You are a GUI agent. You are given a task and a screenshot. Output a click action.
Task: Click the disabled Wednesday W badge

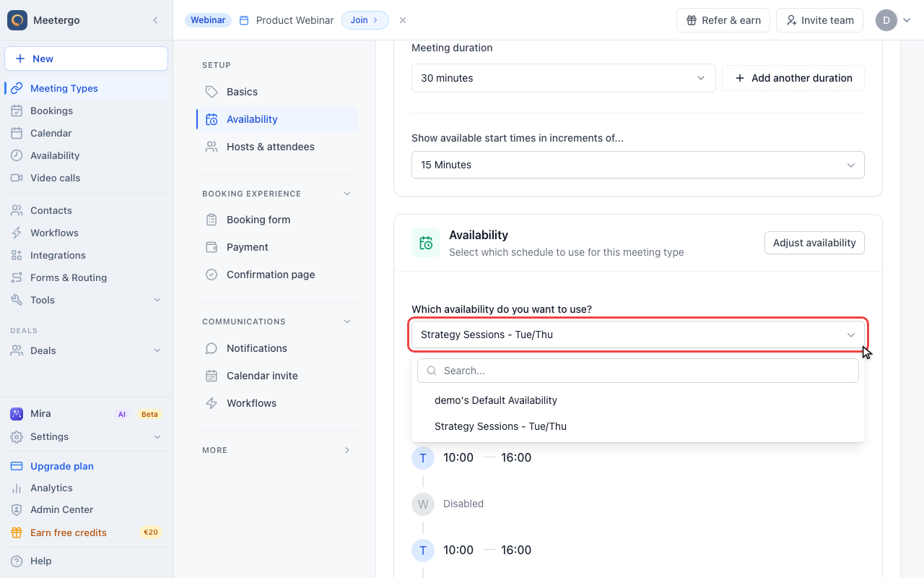coord(423,504)
